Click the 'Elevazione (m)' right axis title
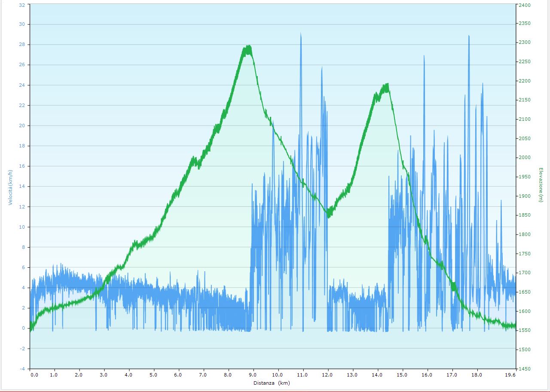 click(x=541, y=185)
